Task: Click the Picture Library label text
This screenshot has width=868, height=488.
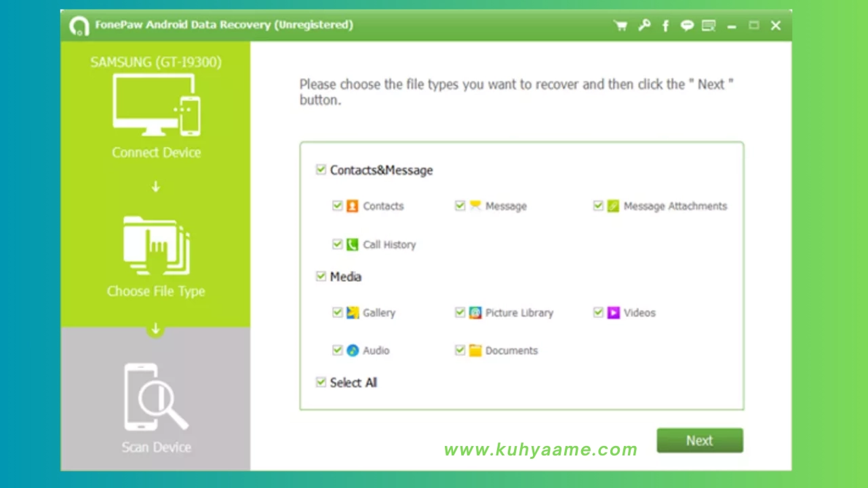Action: point(519,312)
